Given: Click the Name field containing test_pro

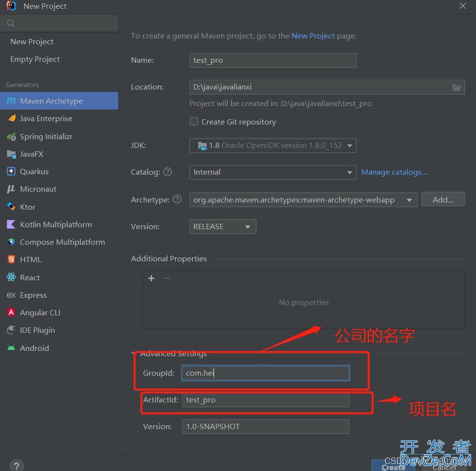Looking at the screenshot, I should tap(273, 60).
